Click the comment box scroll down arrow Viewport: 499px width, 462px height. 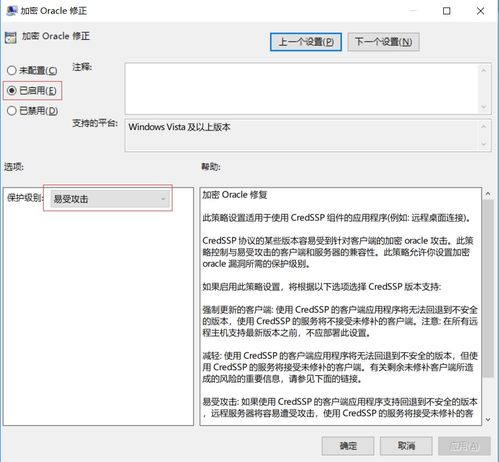point(484,107)
